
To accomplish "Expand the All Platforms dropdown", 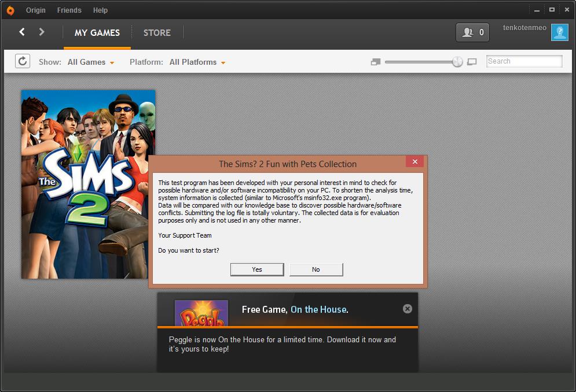I will click(197, 62).
